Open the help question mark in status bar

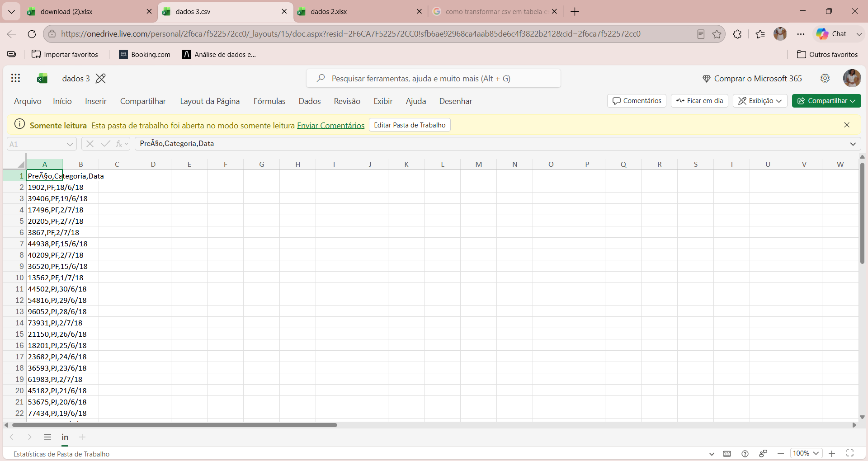[x=745, y=454]
